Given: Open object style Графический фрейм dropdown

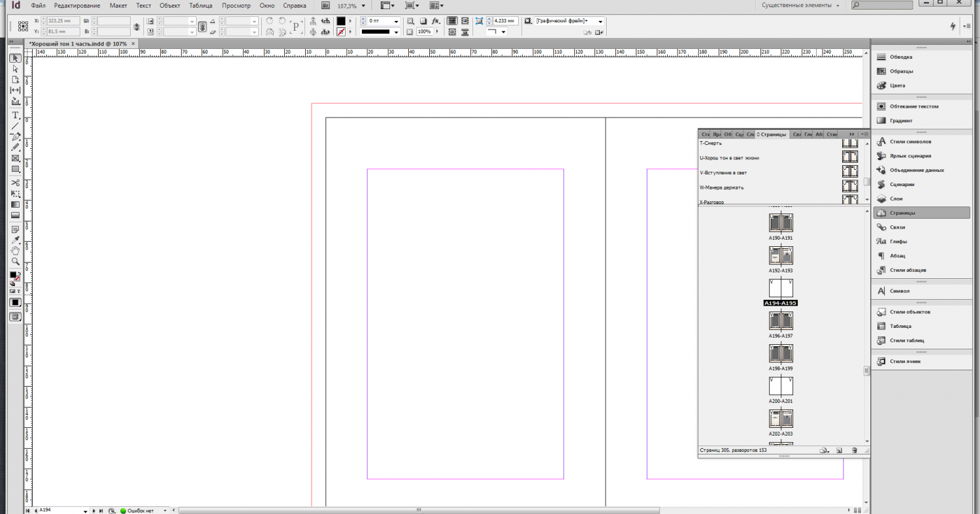Looking at the screenshot, I should point(600,22).
